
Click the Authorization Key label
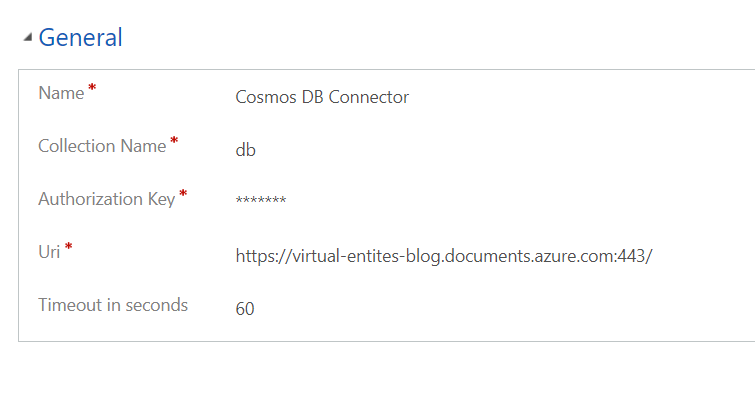coord(107,199)
